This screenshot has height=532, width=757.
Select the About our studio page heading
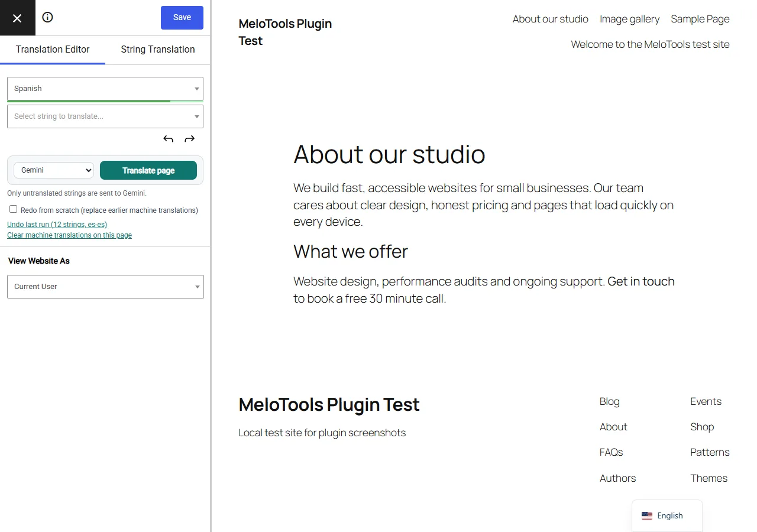pos(389,154)
